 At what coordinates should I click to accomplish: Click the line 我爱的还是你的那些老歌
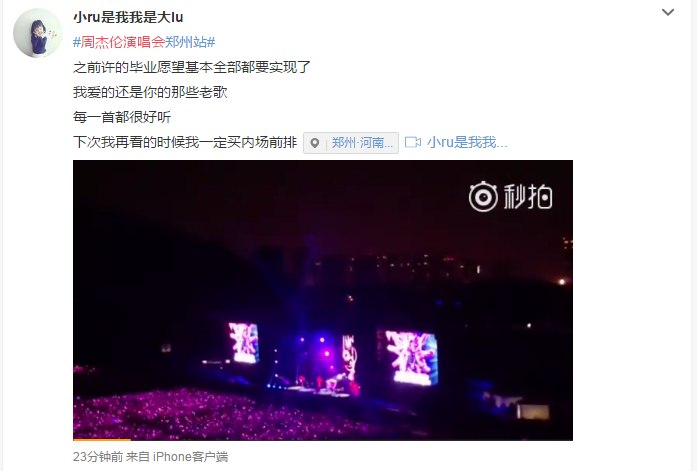[x=150, y=92]
